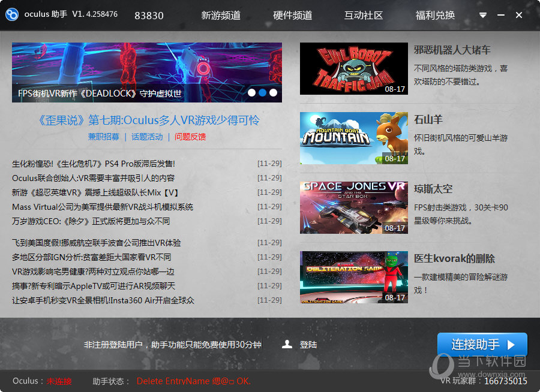Click the 83830 number in title bar

[x=149, y=16]
